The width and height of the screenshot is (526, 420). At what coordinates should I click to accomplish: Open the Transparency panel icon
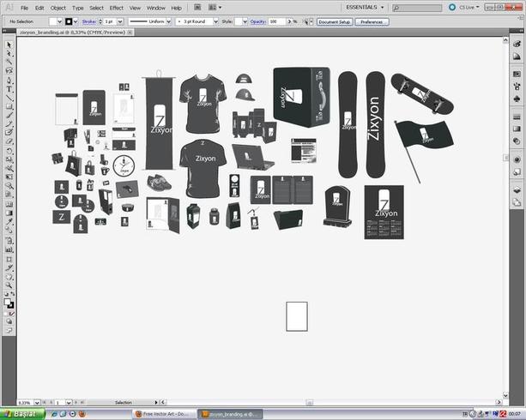517,141
